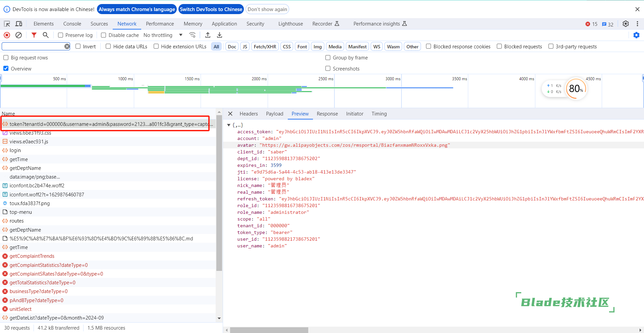Screen dimensions: 644x333
Task: Enable Big request rows
Action: [6, 57]
